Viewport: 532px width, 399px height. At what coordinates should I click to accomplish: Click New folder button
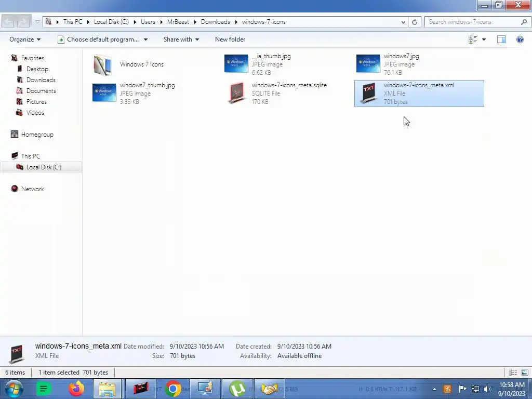pyautogui.click(x=230, y=39)
